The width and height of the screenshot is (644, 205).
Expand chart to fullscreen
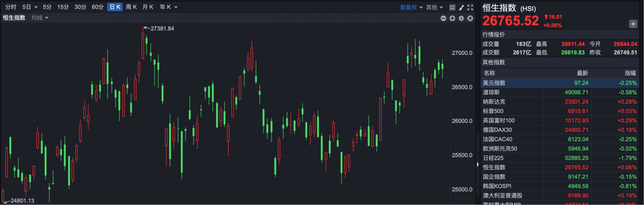(470, 7)
